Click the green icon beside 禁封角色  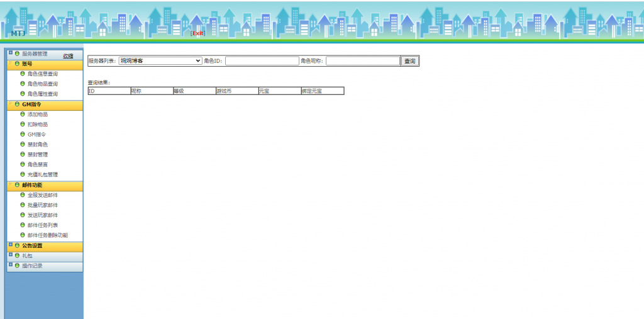pyautogui.click(x=23, y=144)
